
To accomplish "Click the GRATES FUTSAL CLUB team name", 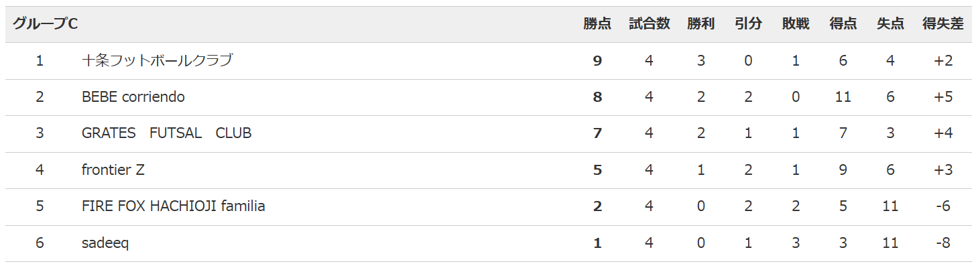I will [x=166, y=133].
